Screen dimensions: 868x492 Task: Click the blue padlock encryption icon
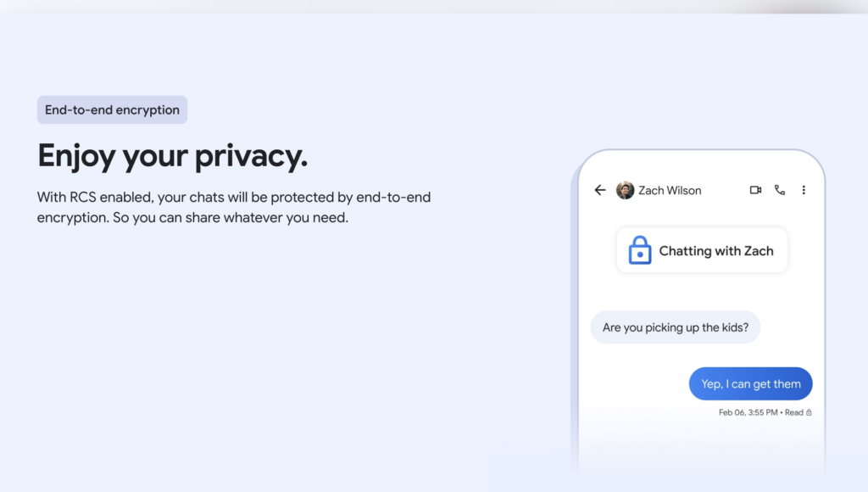639,250
